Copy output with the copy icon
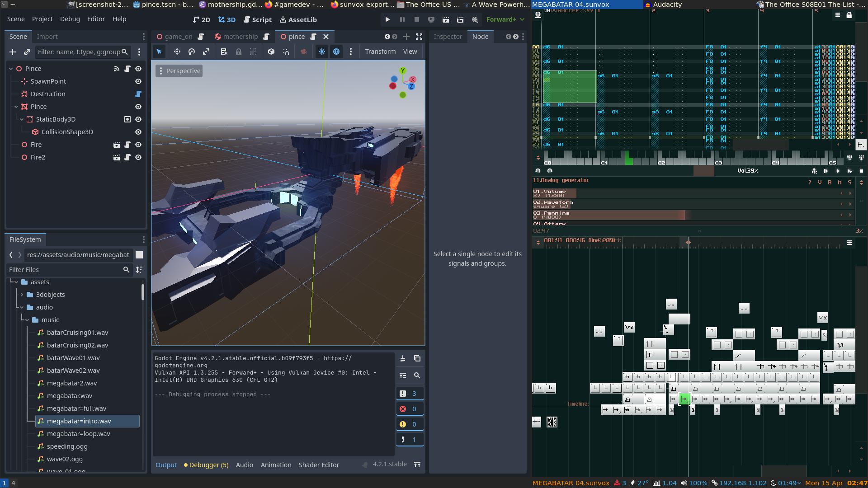Image resolution: width=868 pixels, height=488 pixels. [417, 358]
